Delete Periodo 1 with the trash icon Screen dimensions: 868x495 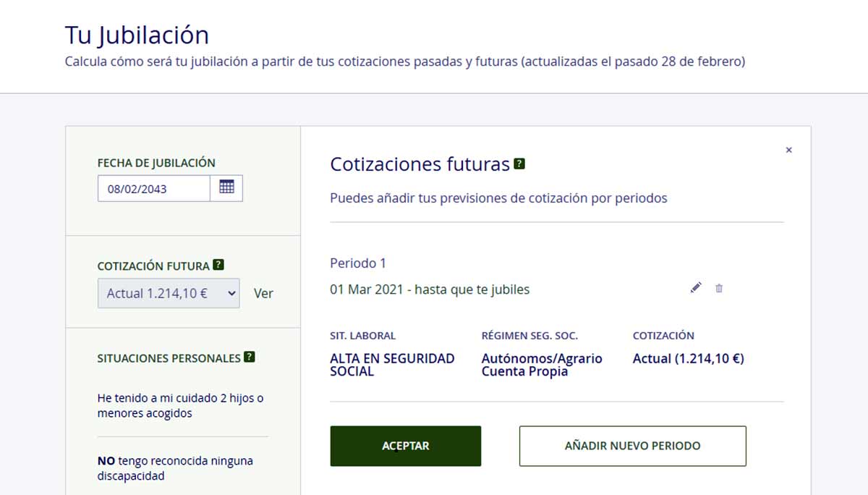(719, 288)
